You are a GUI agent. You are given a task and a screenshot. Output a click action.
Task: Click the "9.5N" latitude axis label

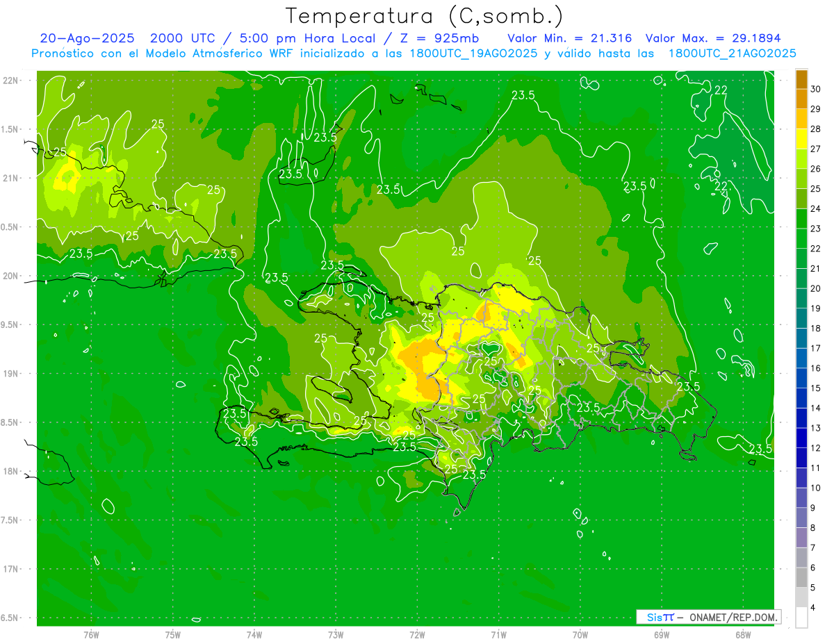pos(10,324)
